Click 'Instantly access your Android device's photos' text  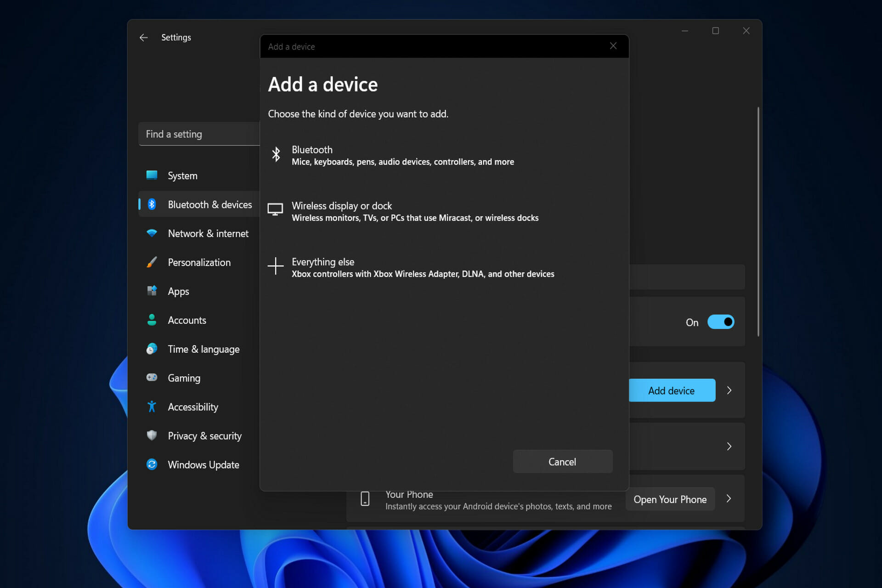point(469,506)
